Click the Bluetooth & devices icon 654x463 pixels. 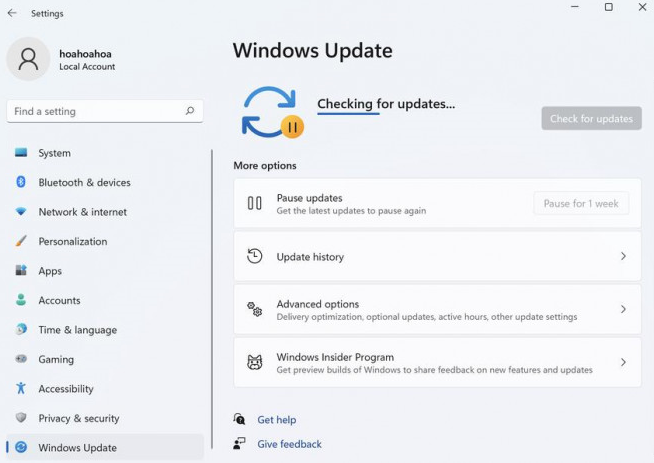(x=21, y=182)
